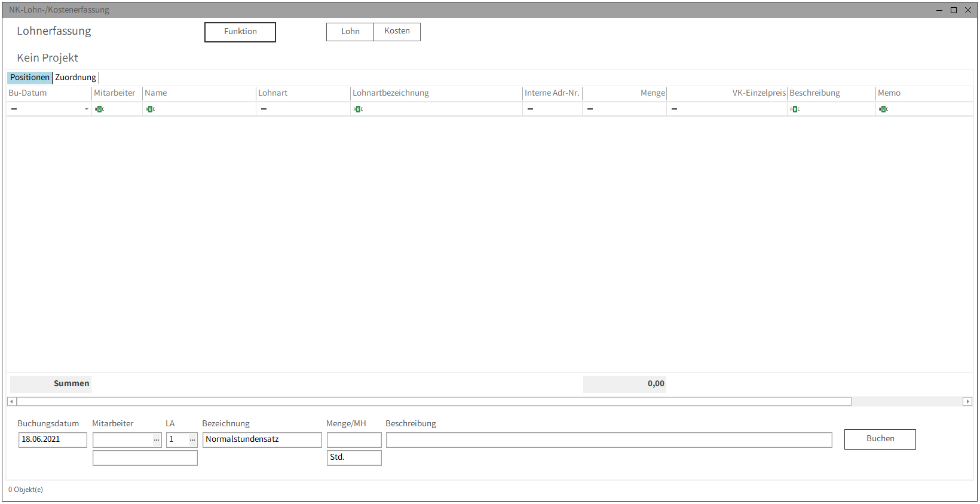980x504 pixels.
Task: Click the Mitarbeiter input field
Action: (122, 440)
